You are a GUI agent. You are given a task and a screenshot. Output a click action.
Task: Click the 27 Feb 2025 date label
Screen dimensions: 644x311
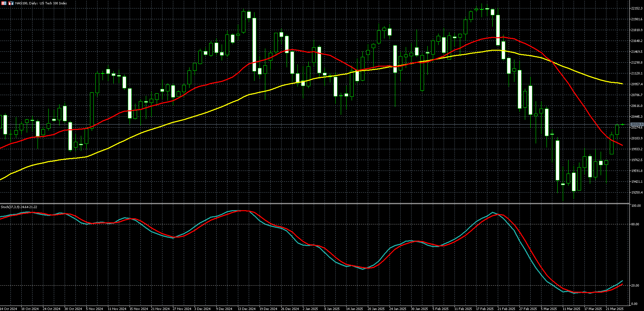528,309
